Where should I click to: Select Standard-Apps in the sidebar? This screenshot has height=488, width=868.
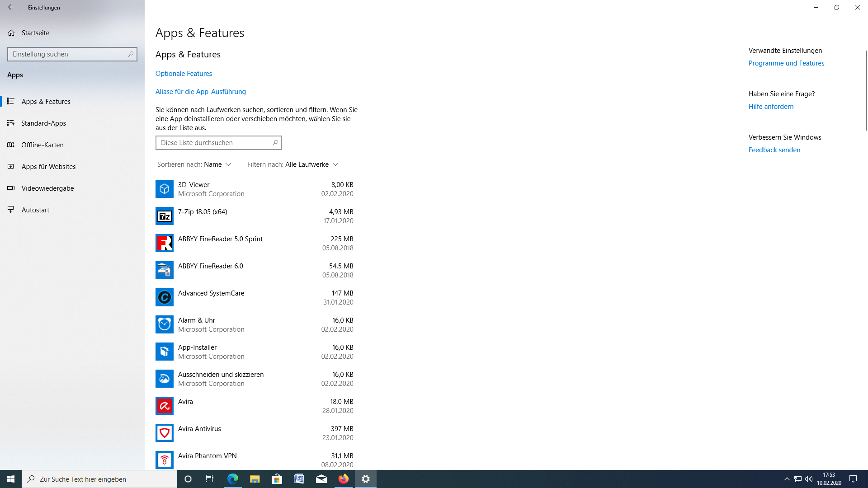click(x=72, y=123)
